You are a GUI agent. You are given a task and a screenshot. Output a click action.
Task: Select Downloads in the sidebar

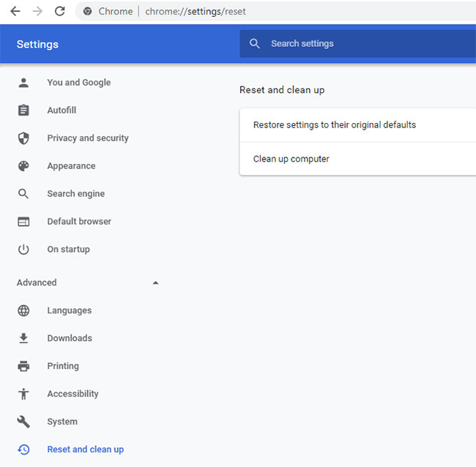point(70,338)
